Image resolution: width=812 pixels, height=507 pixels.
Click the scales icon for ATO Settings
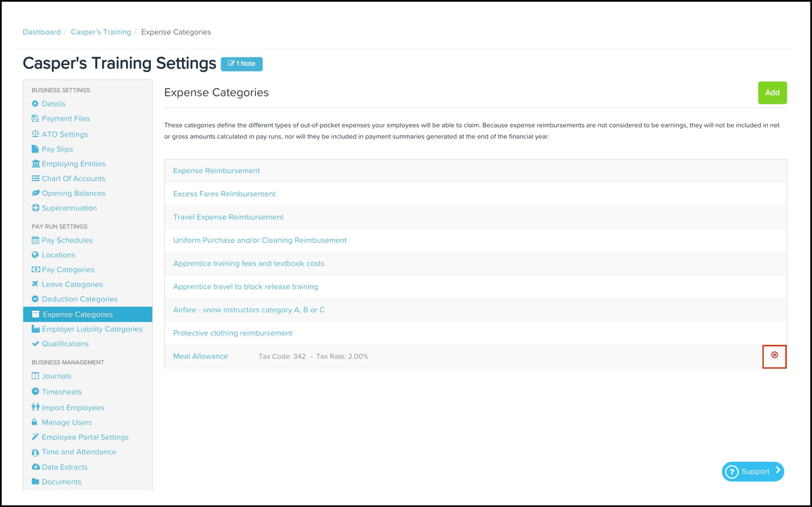[x=35, y=134]
